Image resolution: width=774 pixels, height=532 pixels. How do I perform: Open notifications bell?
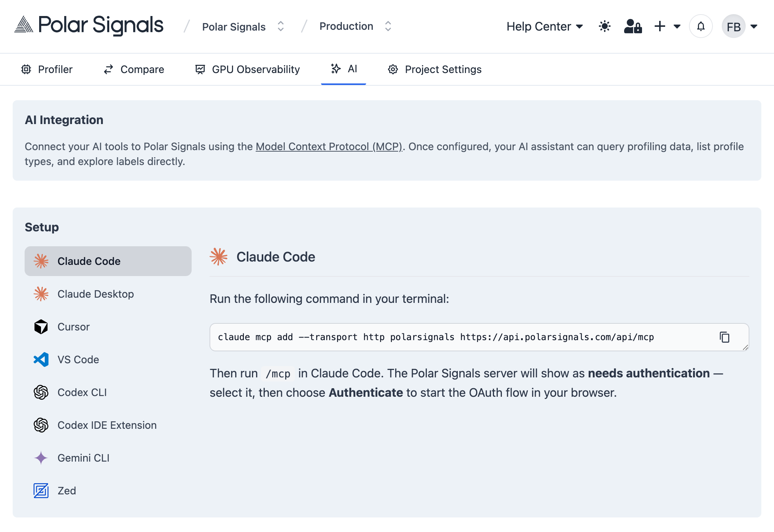(701, 26)
